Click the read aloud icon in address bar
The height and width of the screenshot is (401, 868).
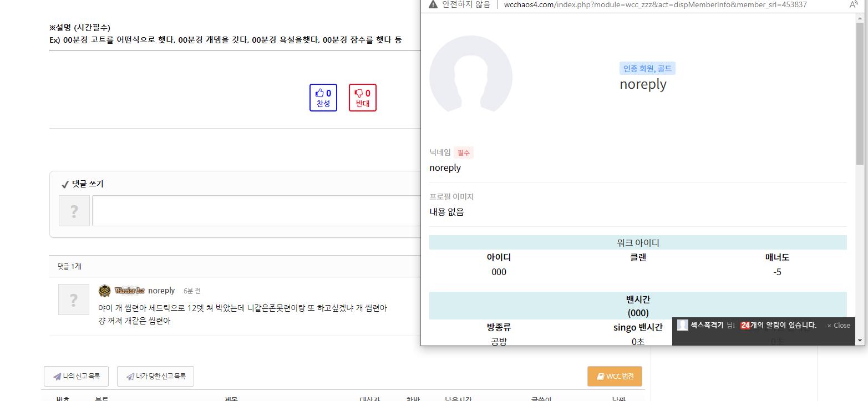click(854, 4)
